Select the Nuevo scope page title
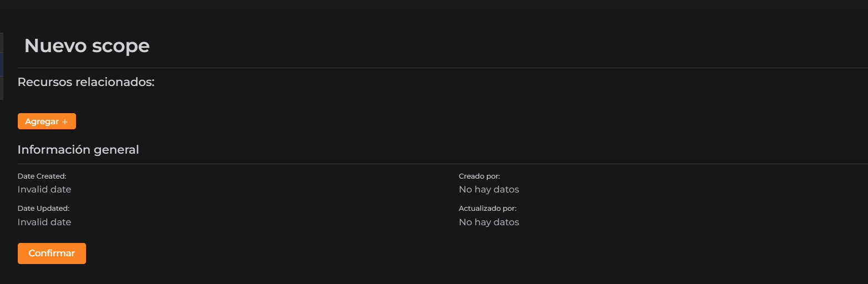Image resolution: width=868 pixels, height=284 pixels. tap(87, 45)
